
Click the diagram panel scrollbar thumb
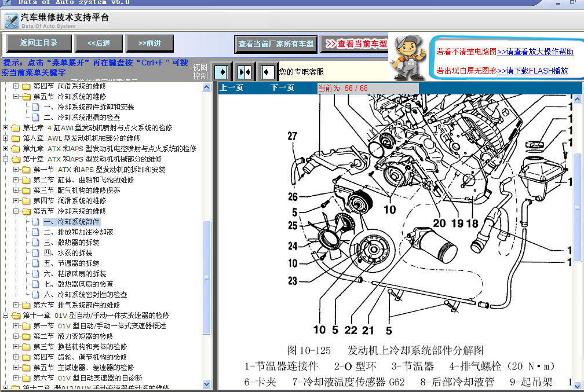pyautogui.click(x=577, y=207)
